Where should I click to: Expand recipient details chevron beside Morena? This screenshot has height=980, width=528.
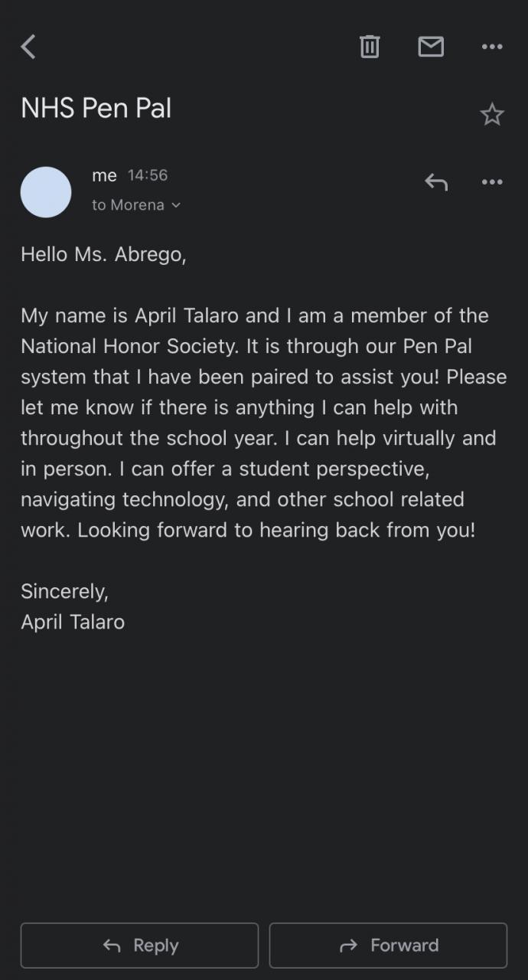177,205
